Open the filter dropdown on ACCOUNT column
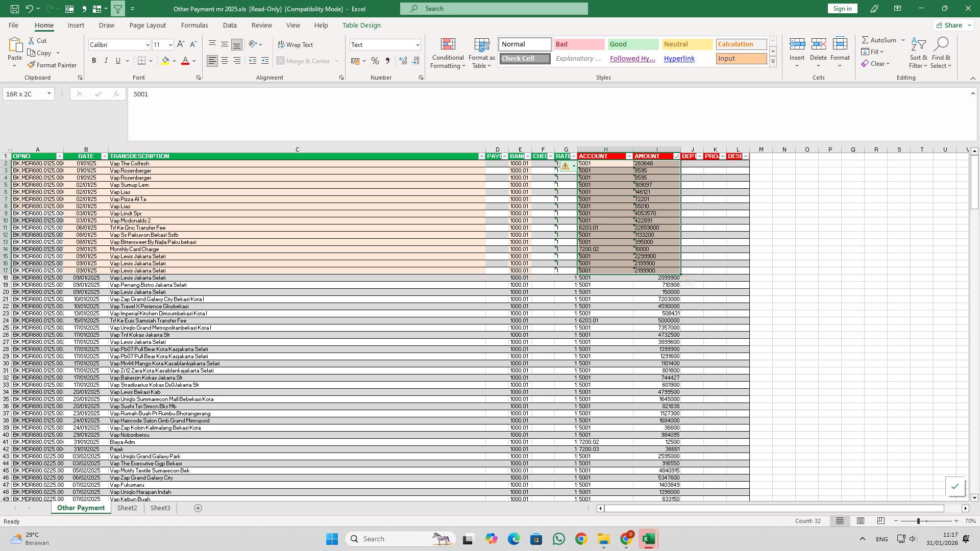The height and width of the screenshot is (551, 980). 628,156
